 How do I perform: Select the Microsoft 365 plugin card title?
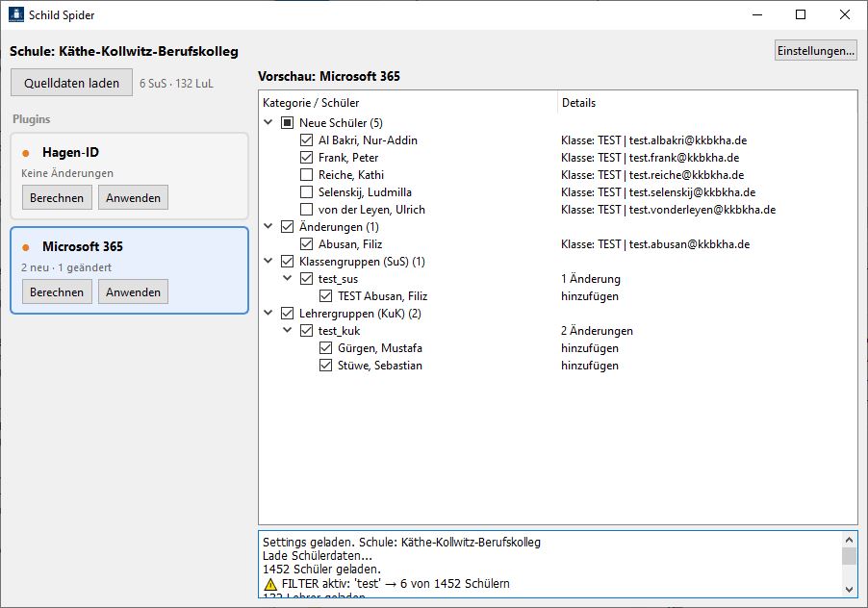point(83,246)
